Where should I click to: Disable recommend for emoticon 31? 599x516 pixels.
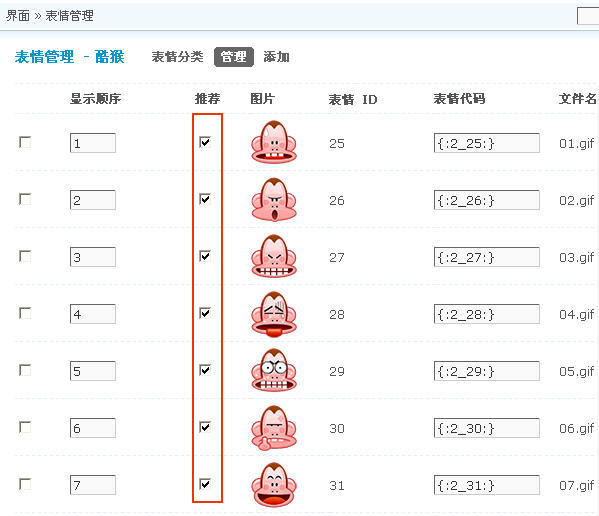205,484
